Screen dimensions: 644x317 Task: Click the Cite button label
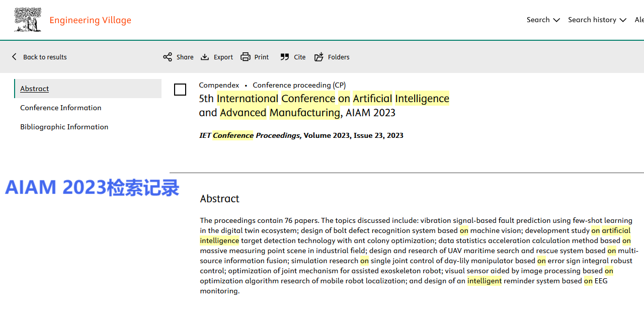click(x=300, y=57)
